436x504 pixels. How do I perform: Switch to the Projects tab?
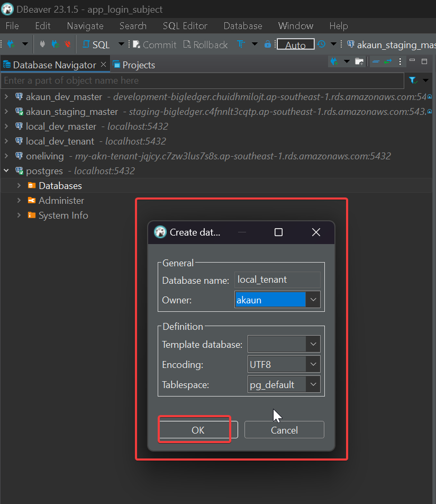(x=134, y=65)
